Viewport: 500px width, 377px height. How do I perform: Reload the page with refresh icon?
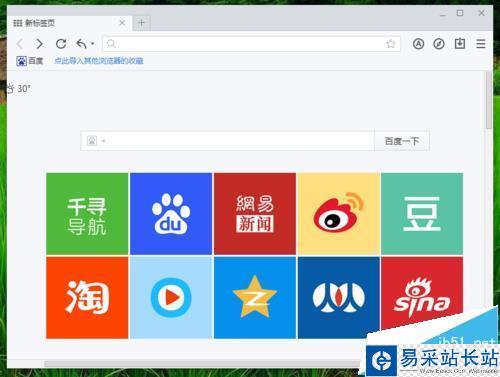[61, 44]
